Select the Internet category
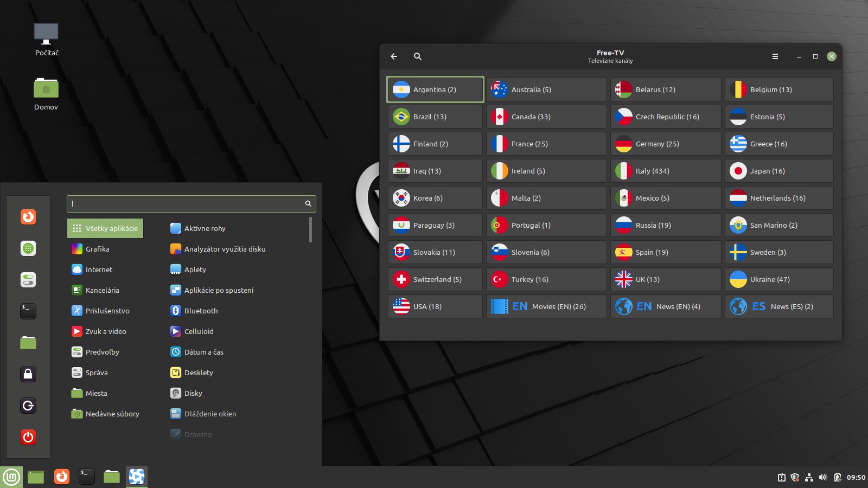This screenshot has height=488, width=868. click(105, 269)
